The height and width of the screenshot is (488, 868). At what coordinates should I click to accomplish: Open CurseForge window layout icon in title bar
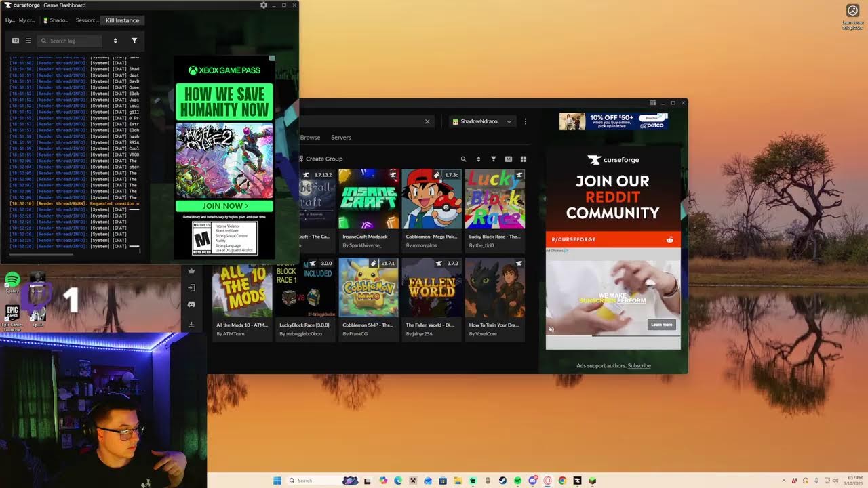pyautogui.click(x=652, y=103)
